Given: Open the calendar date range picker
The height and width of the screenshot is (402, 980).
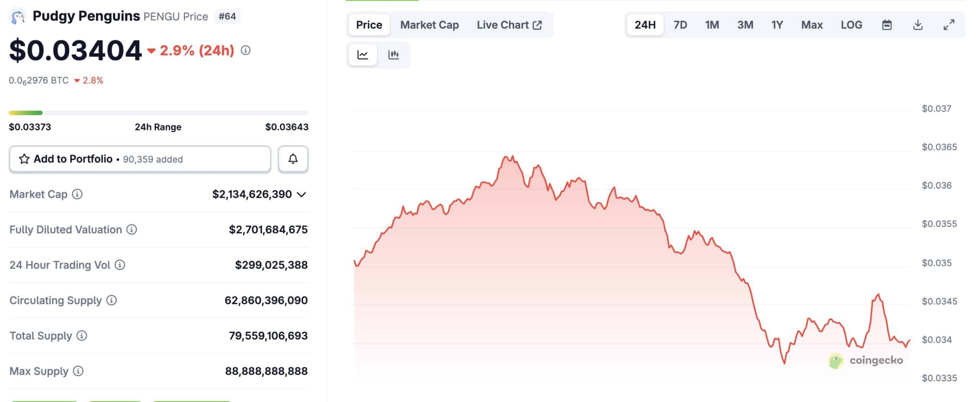Looking at the screenshot, I should tap(887, 25).
